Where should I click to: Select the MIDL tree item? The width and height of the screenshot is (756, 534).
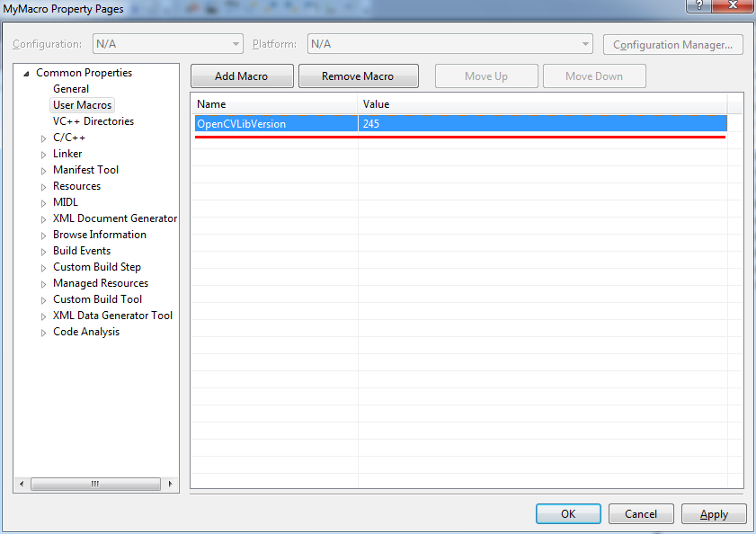66,202
